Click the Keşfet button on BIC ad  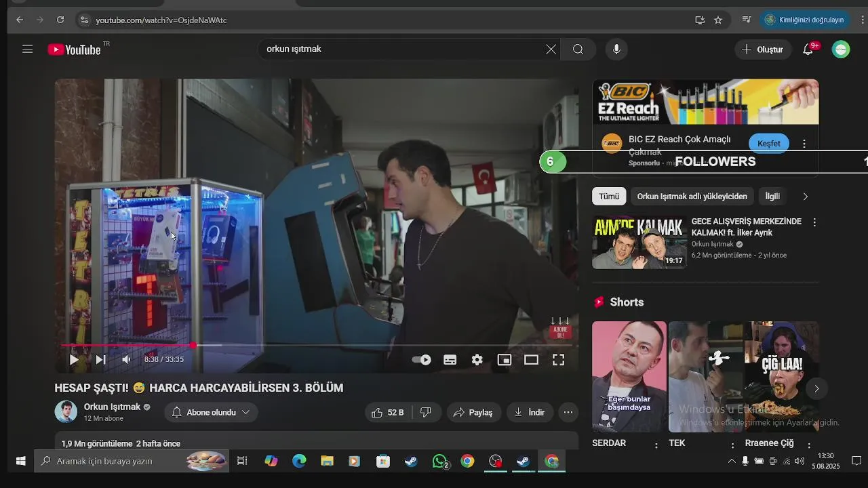point(769,144)
